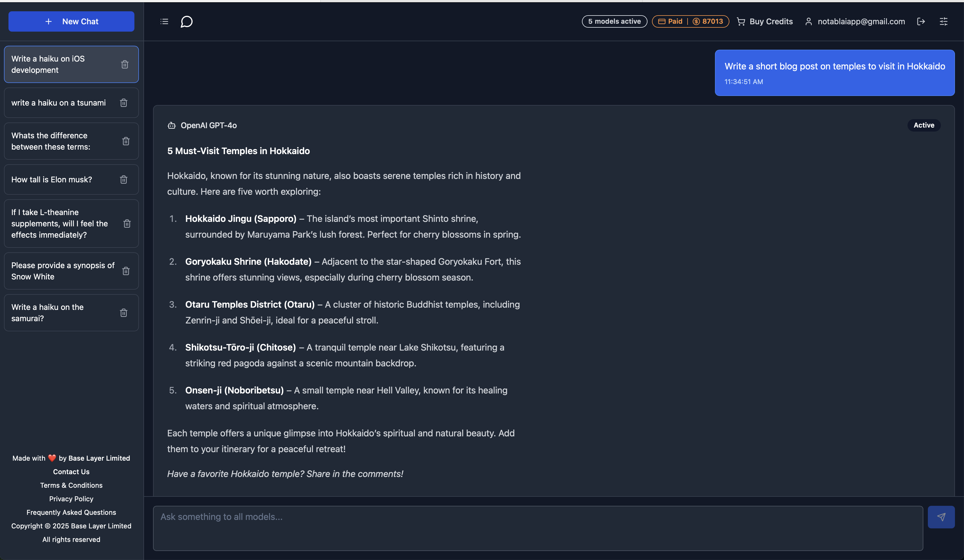The height and width of the screenshot is (560, 964).
Task: Delete the iOS development haiku chat
Action: (125, 64)
